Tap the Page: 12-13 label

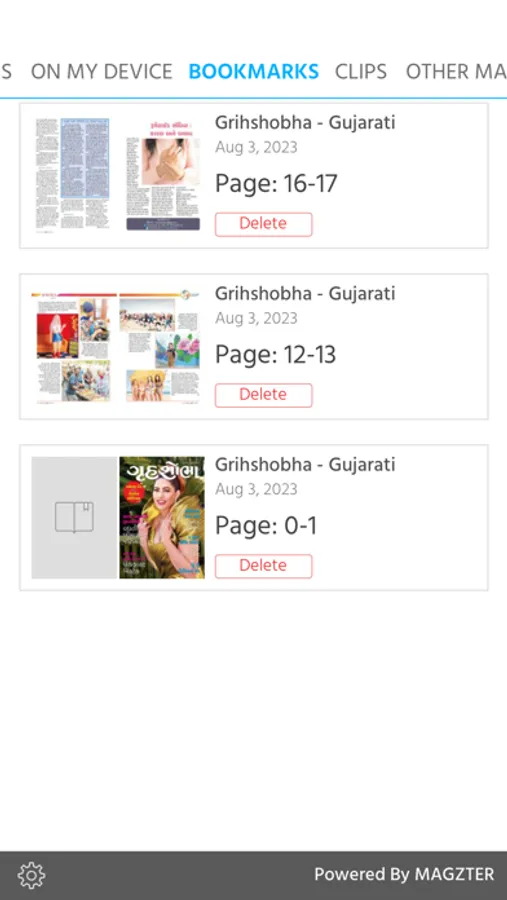pyautogui.click(x=275, y=355)
